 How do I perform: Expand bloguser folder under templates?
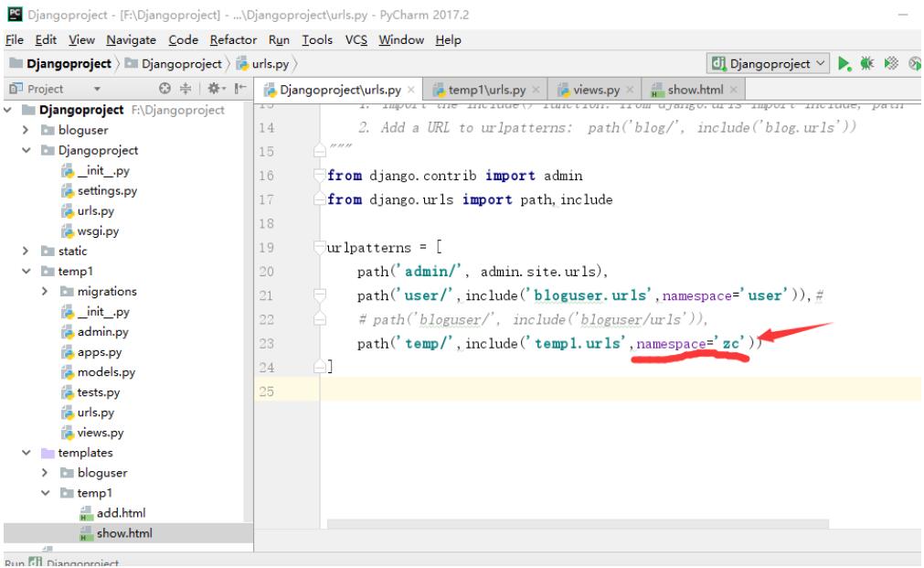coord(45,473)
